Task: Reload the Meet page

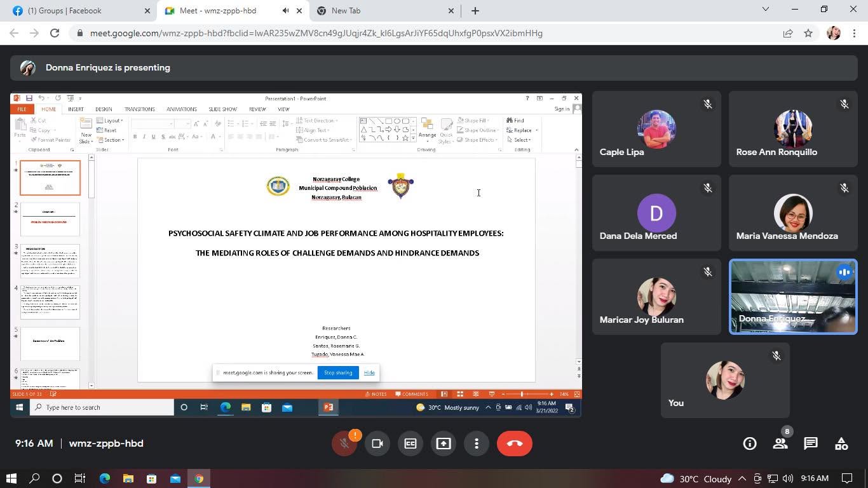Action: coord(55,33)
